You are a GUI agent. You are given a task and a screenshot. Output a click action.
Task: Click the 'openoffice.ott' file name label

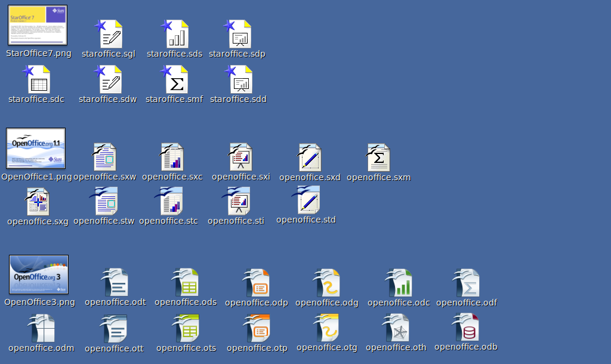[114, 349]
